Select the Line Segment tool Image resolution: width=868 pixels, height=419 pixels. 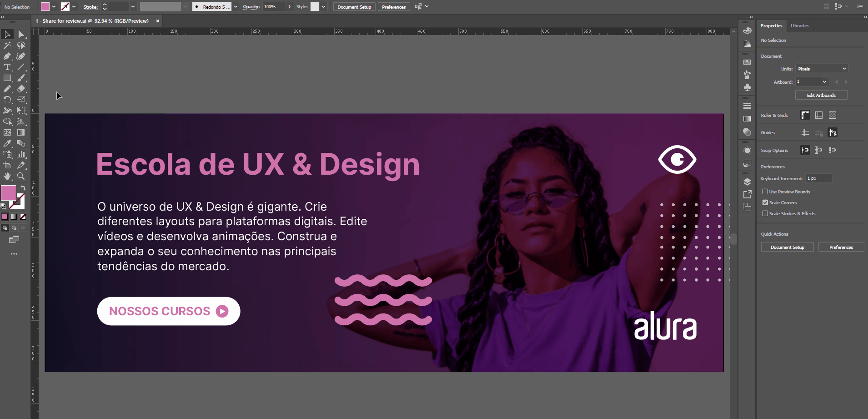point(21,67)
